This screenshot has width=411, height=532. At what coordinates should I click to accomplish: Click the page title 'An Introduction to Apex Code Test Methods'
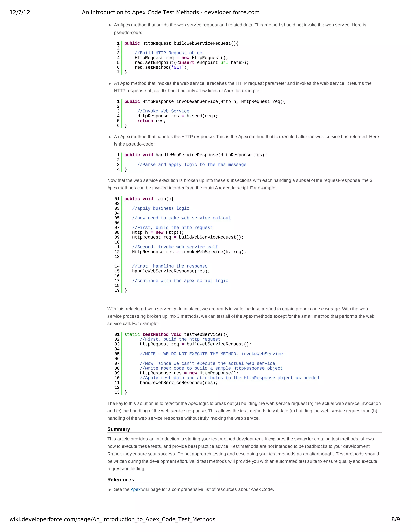click(x=171, y=12)
